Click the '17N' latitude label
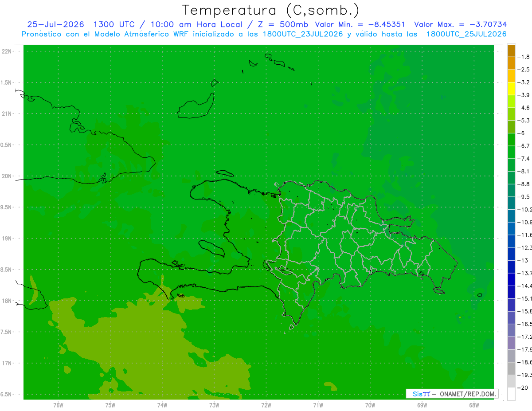The height and width of the screenshot is (411, 532). pyautogui.click(x=7, y=363)
